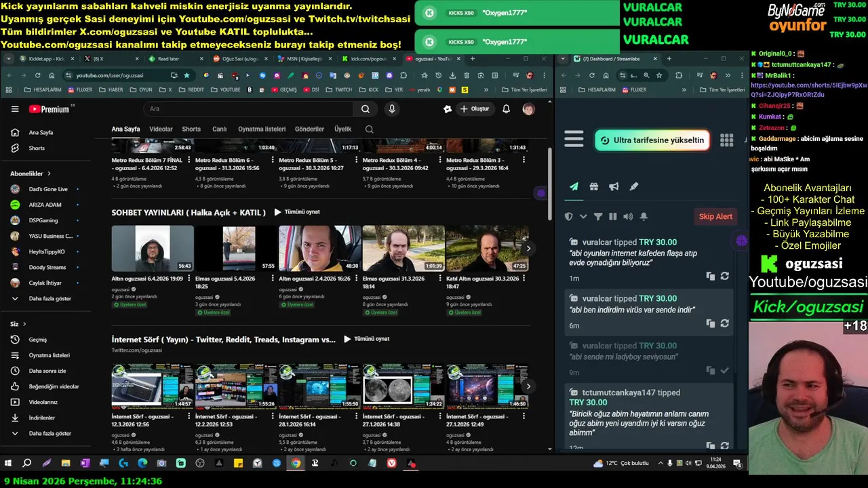Open Elmas oguzsasi 31.3.2026 thumbnail
The height and width of the screenshot is (488, 868).
tap(403, 248)
